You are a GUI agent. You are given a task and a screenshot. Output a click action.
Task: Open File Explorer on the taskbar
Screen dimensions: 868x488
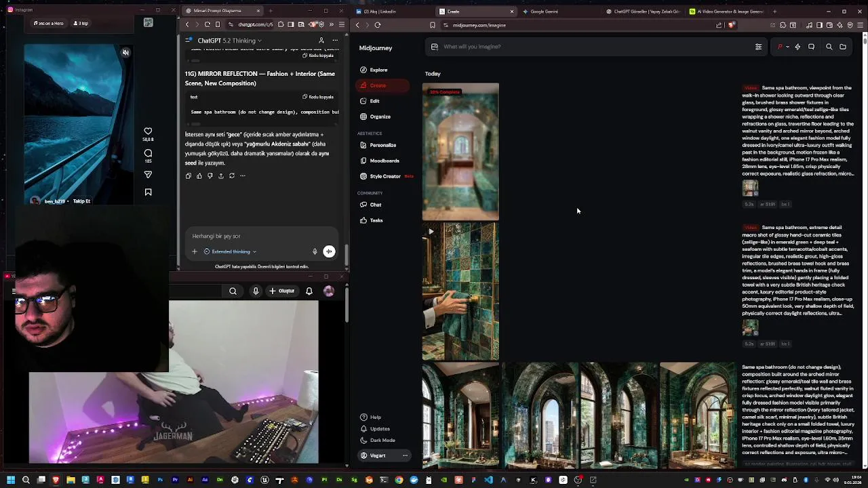tap(71, 480)
